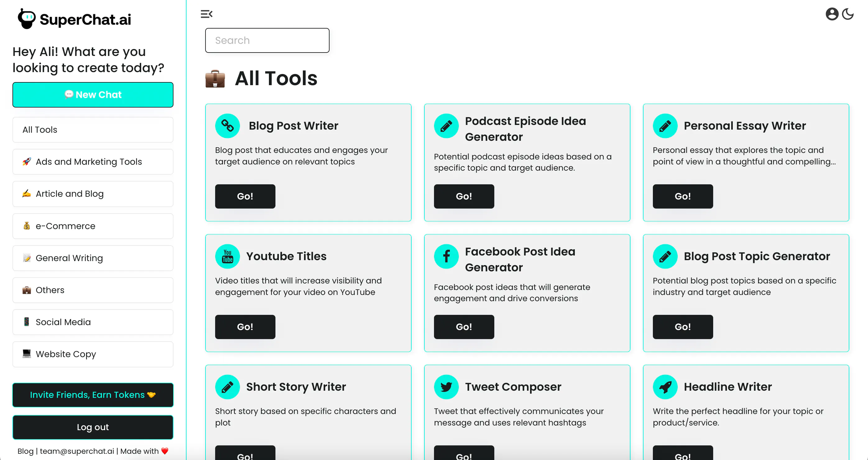Click the Headline Writer rocket icon
Screen dimensions: 868x460
coord(665,387)
